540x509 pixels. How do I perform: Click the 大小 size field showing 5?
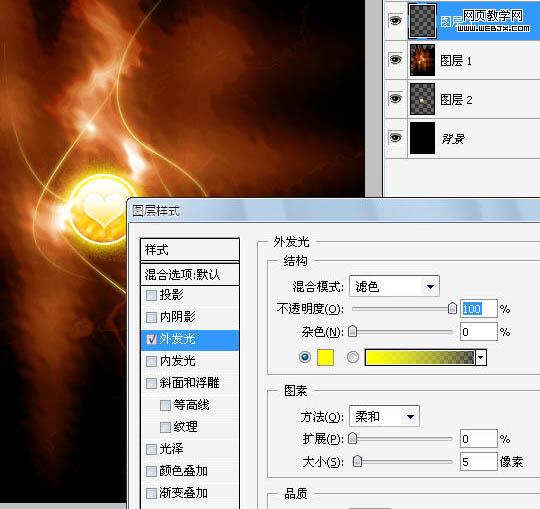(x=478, y=461)
